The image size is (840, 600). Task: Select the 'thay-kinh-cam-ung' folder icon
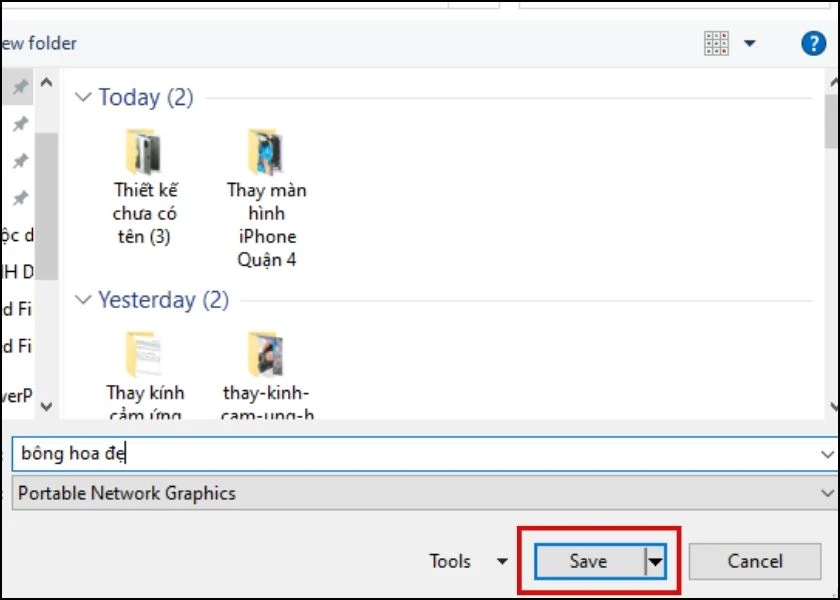[266, 354]
